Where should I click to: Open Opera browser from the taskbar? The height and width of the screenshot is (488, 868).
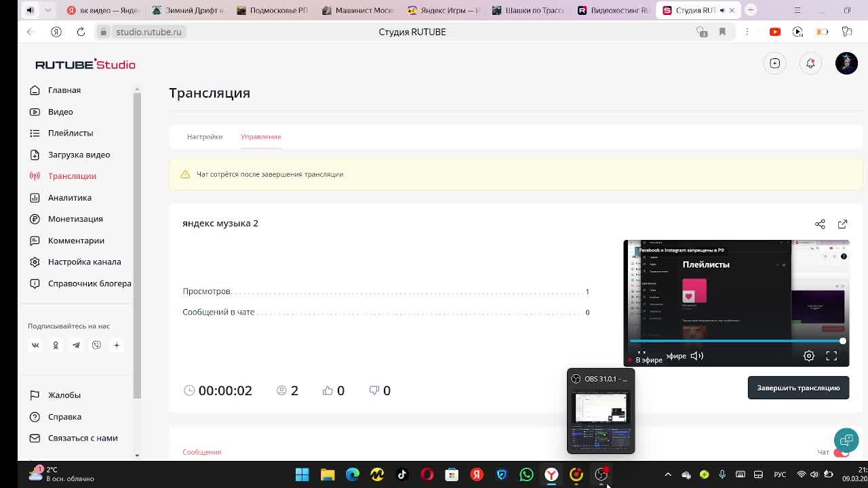tap(427, 474)
